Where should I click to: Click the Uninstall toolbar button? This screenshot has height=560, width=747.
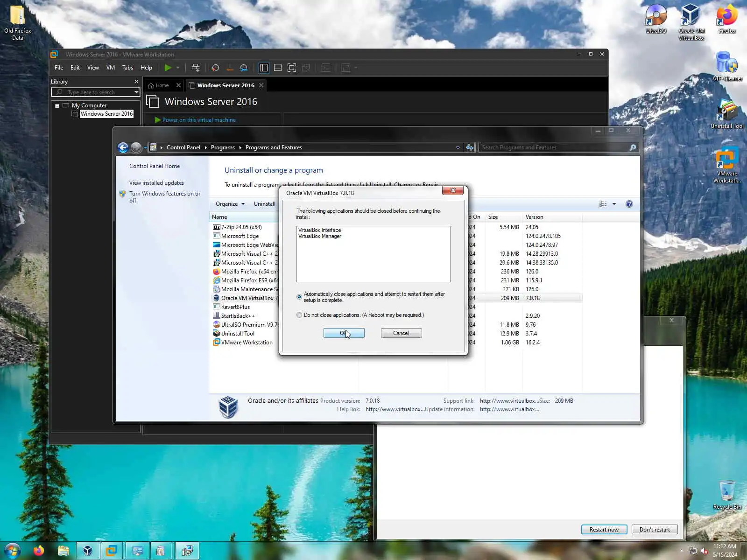tap(264, 204)
